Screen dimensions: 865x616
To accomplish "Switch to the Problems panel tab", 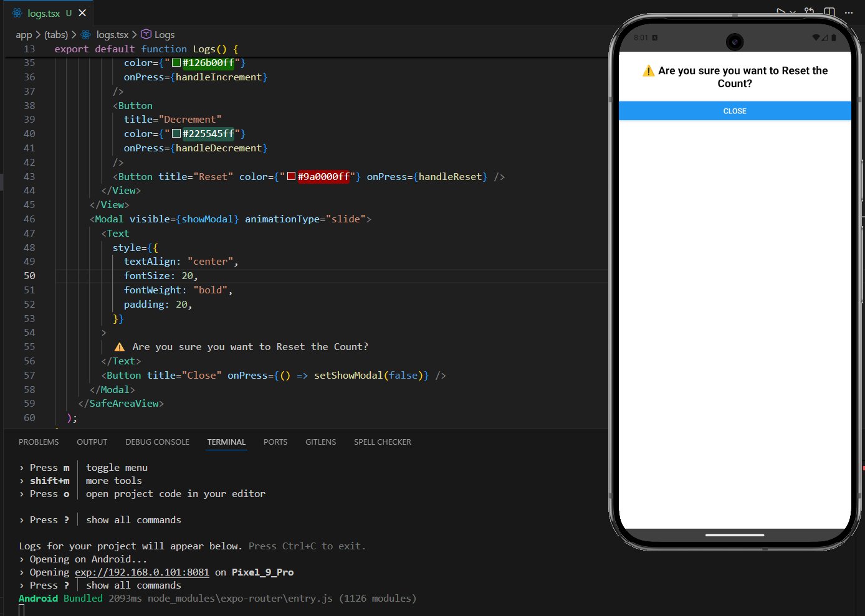I will coord(39,442).
